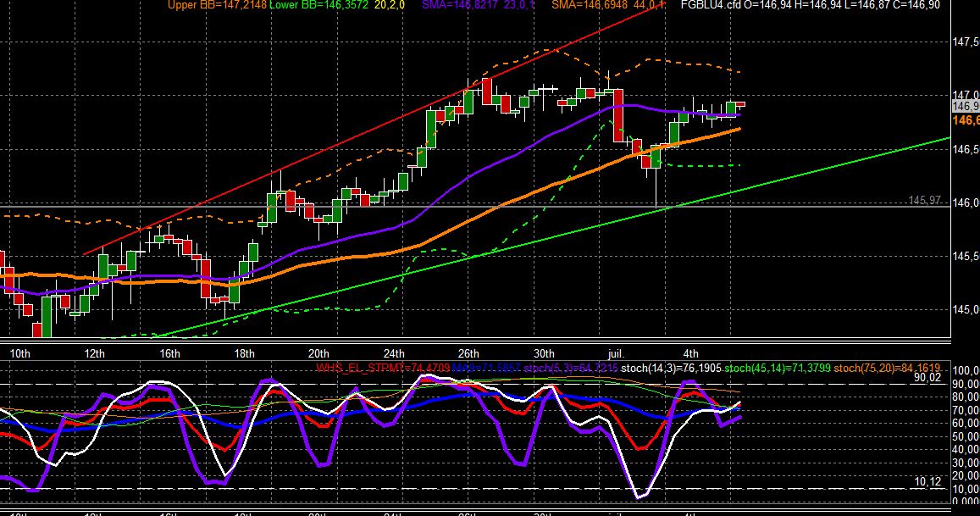Image resolution: width=980 pixels, height=516 pixels.
Task: Click the 26th date label on time axis
Action: coord(468,353)
